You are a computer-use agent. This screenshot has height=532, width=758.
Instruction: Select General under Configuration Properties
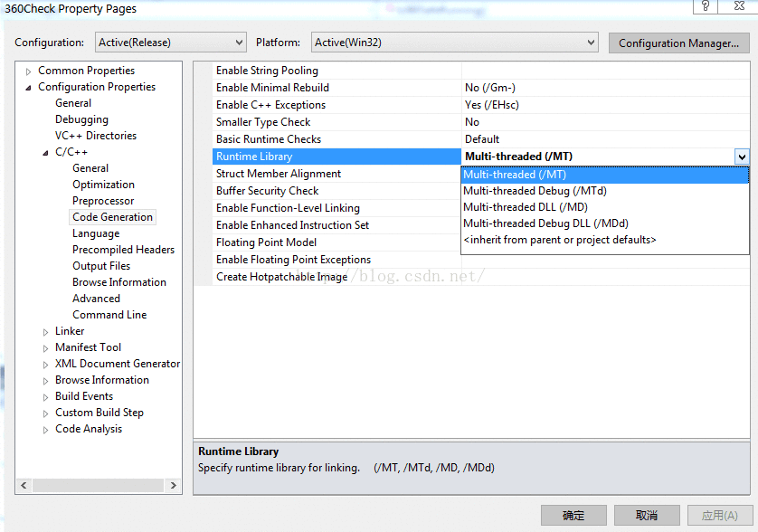pyautogui.click(x=73, y=103)
